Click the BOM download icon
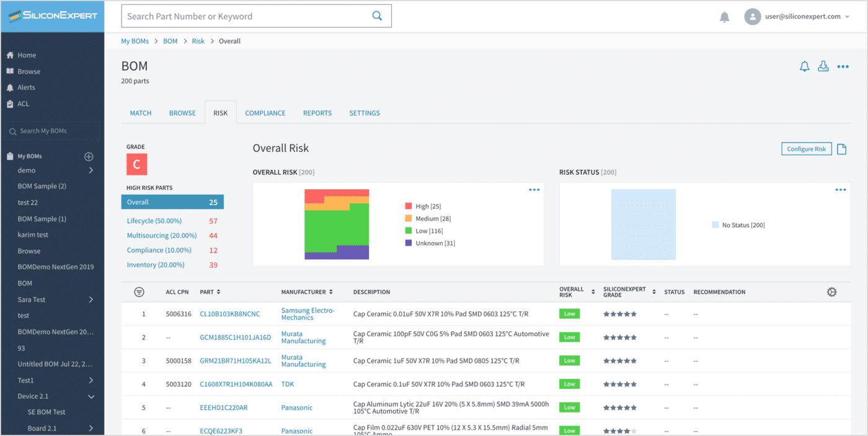 (x=823, y=66)
